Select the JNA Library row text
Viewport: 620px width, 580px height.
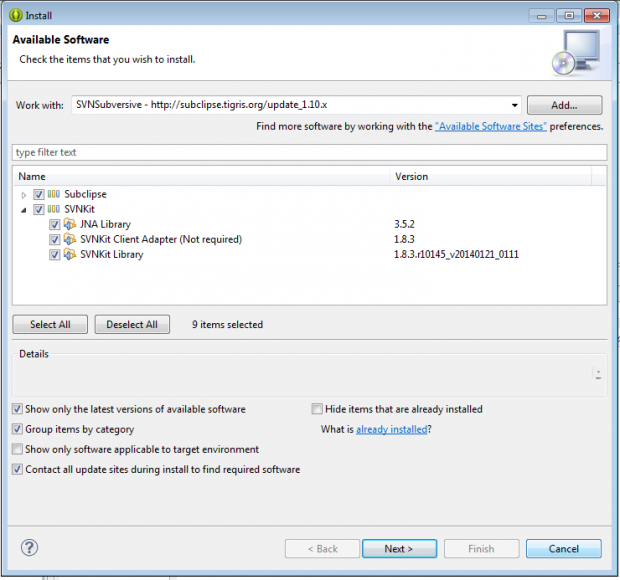(x=105, y=224)
